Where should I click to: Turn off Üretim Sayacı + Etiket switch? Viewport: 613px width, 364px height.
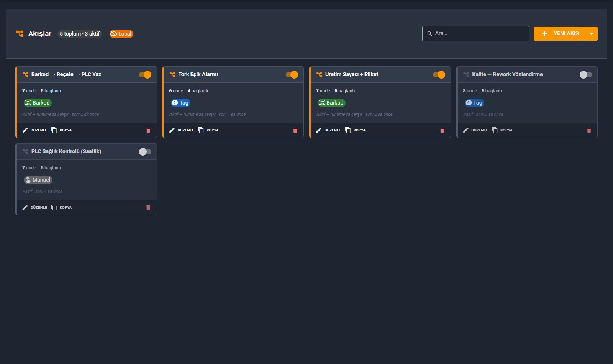point(439,75)
